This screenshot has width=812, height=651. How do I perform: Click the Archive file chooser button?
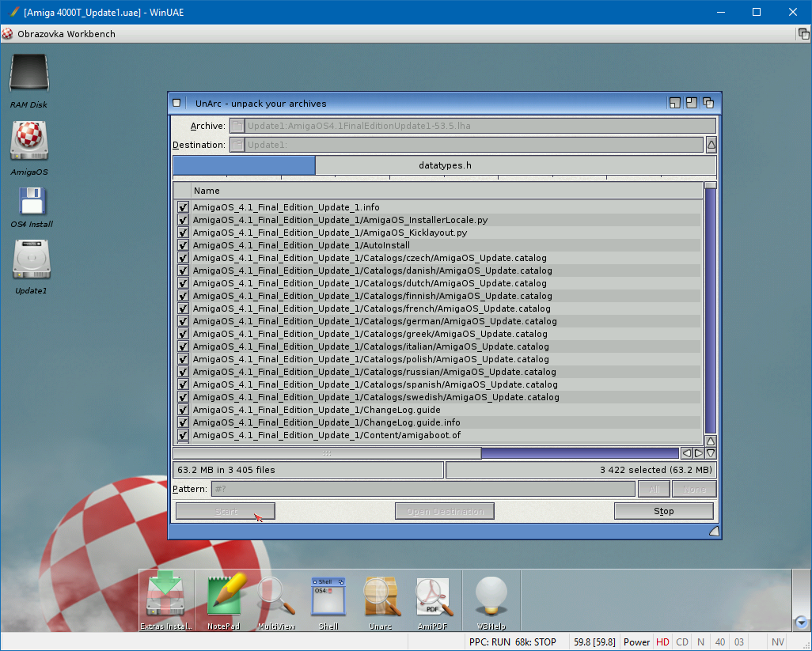(x=237, y=126)
